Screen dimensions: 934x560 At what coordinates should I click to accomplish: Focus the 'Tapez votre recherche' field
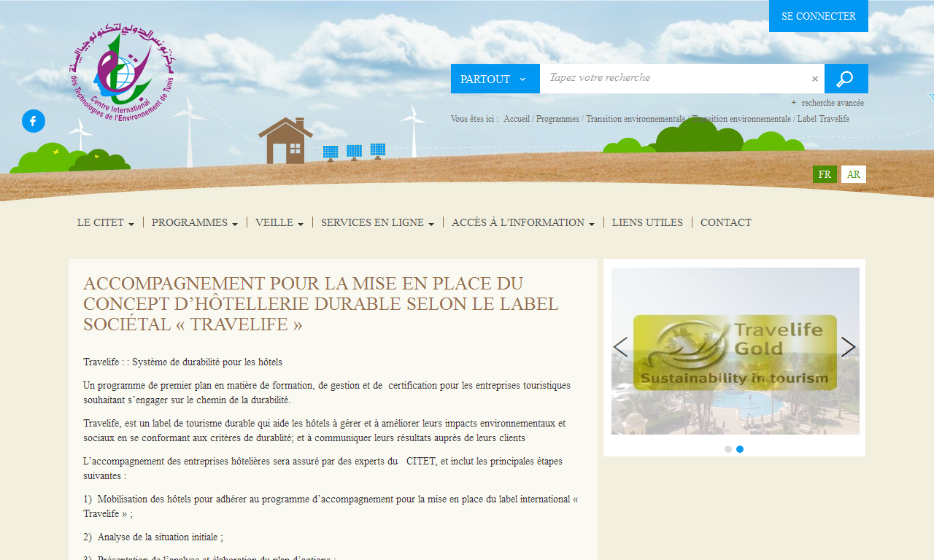[674, 79]
